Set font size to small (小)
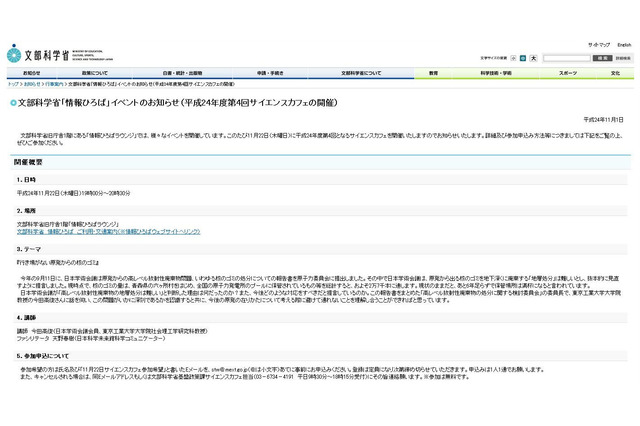This screenshot has height=426, width=640. [513, 58]
